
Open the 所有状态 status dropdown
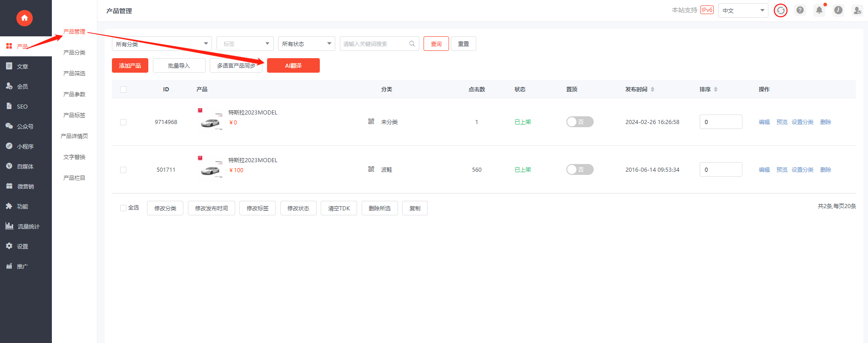[x=307, y=44]
